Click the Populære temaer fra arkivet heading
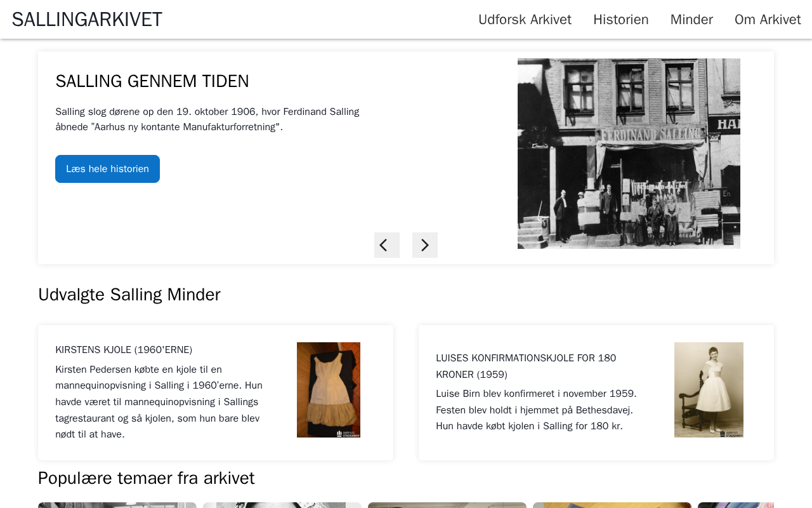 click(x=147, y=478)
